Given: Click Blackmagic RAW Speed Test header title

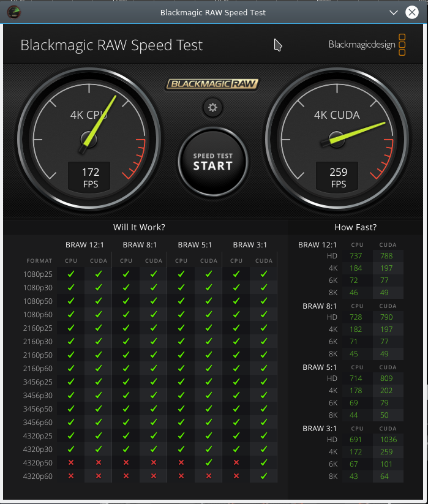Looking at the screenshot, I should [111, 45].
